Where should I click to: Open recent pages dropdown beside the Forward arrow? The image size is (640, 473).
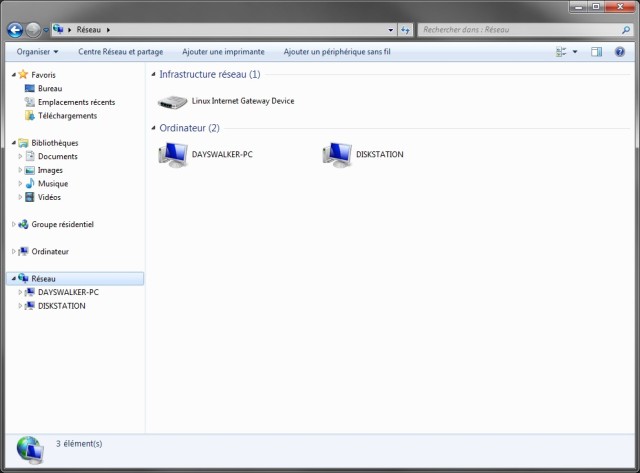tap(46, 30)
